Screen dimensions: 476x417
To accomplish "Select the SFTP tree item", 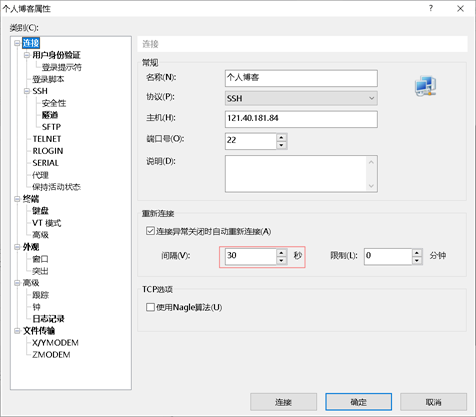I will [51, 127].
